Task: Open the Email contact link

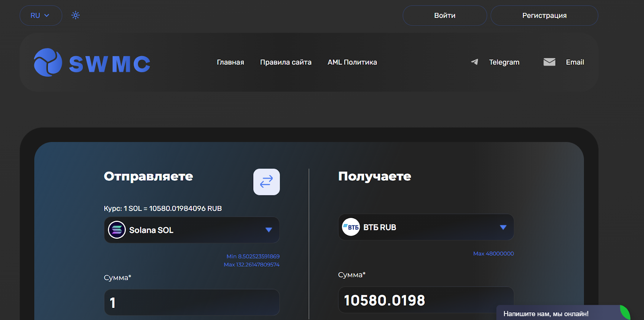Action: tap(575, 62)
